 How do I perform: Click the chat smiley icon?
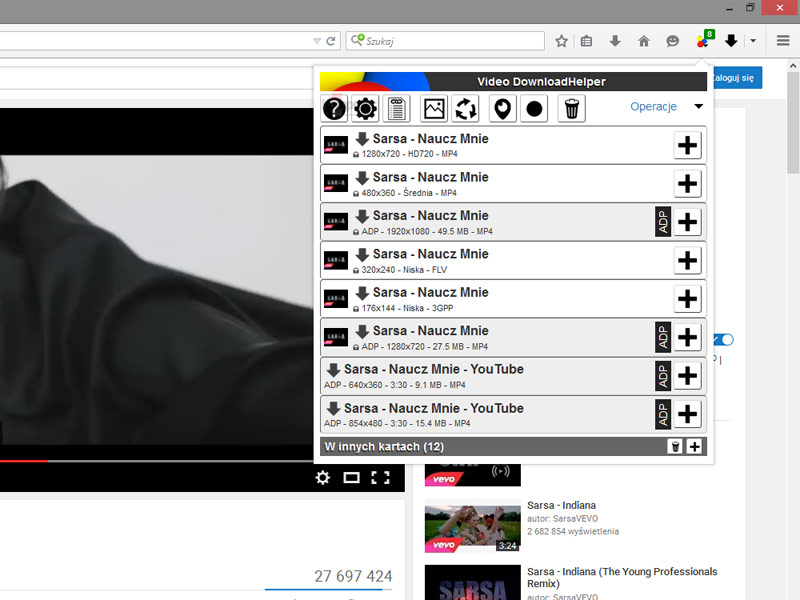pos(672,41)
